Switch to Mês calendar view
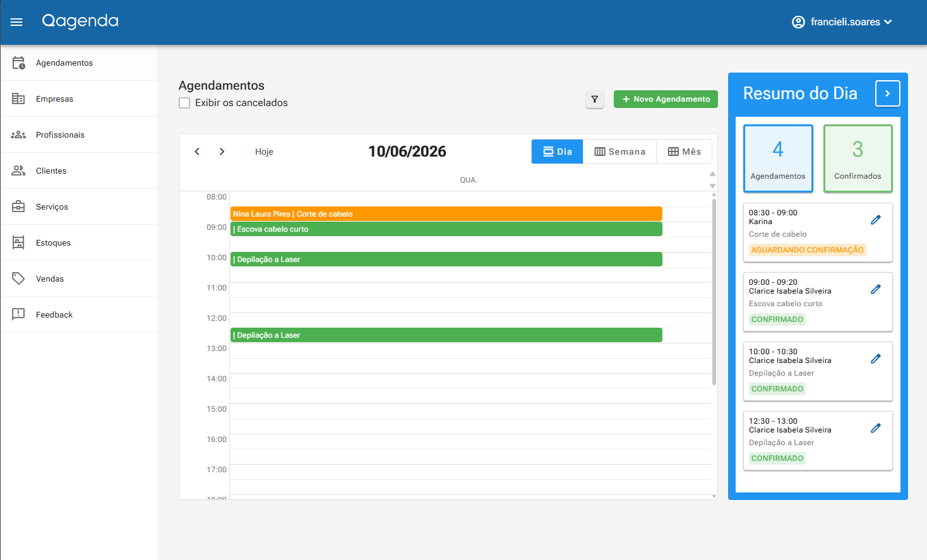Viewport: 927px width, 560px height. [x=685, y=152]
